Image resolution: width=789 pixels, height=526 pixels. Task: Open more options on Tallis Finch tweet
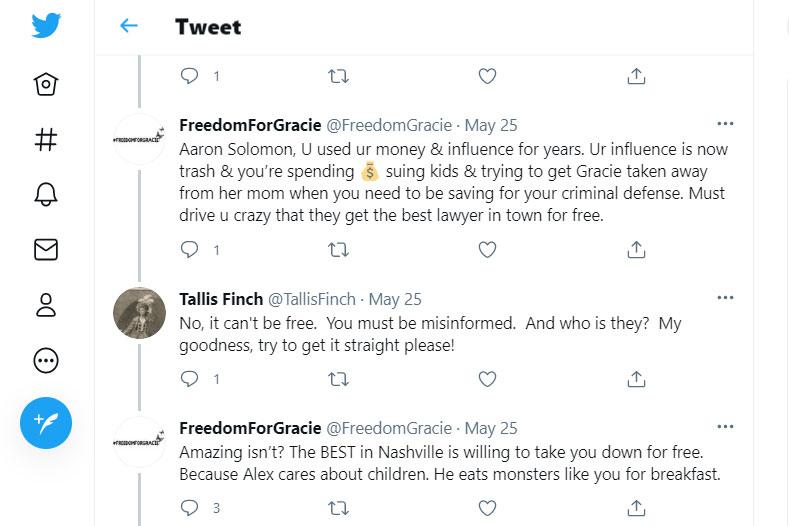[x=726, y=298]
